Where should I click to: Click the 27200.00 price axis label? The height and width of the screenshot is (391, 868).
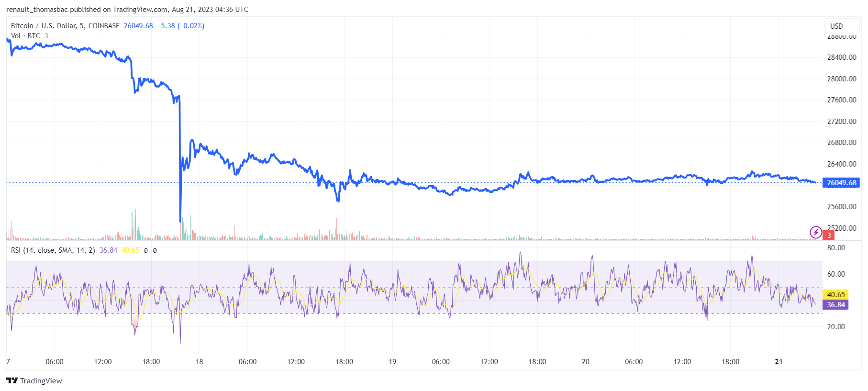pos(842,122)
